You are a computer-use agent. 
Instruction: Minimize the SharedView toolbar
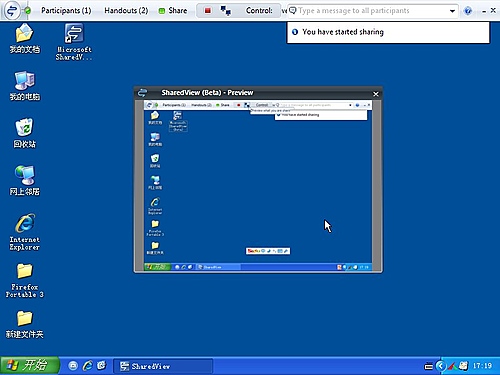(x=484, y=11)
